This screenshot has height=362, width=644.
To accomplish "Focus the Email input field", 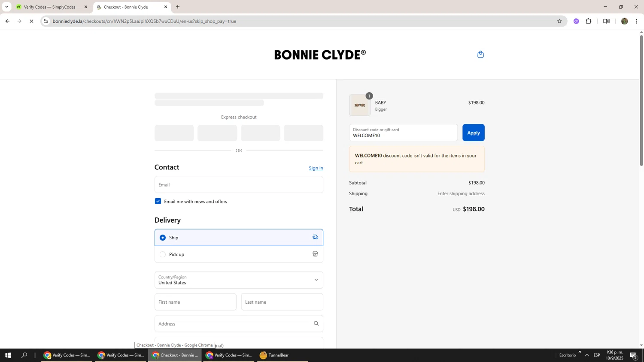I will pos(239,184).
